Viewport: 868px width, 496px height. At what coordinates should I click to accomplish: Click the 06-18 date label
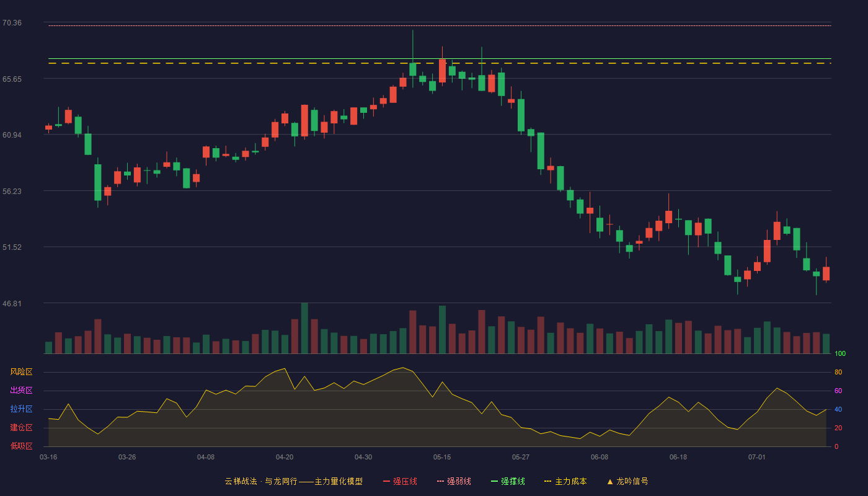(678, 457)
